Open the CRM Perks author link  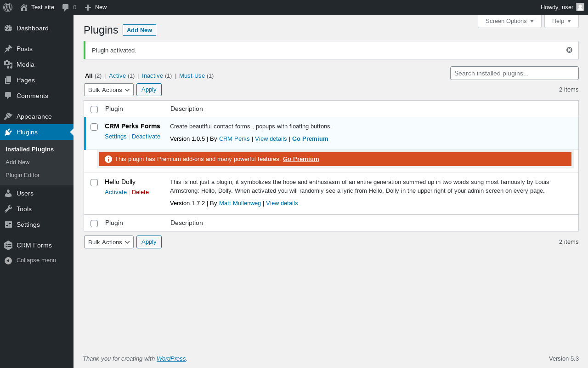point(234,139)
